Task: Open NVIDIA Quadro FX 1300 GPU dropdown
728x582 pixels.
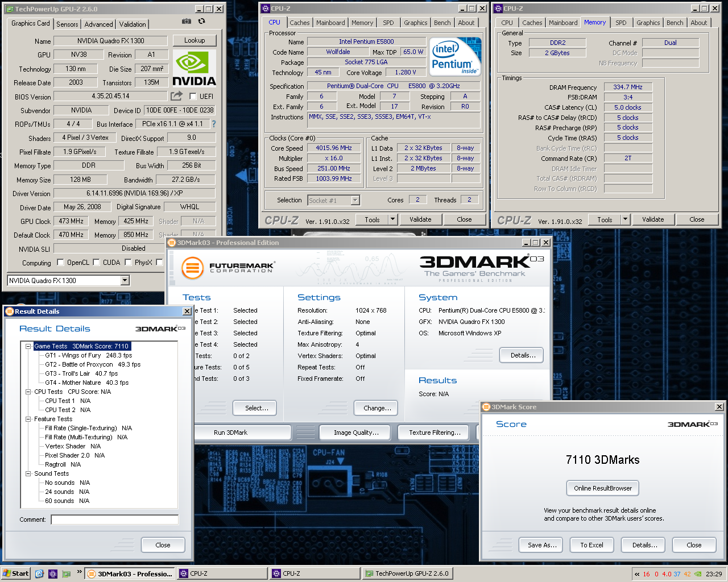Action: 125,280
